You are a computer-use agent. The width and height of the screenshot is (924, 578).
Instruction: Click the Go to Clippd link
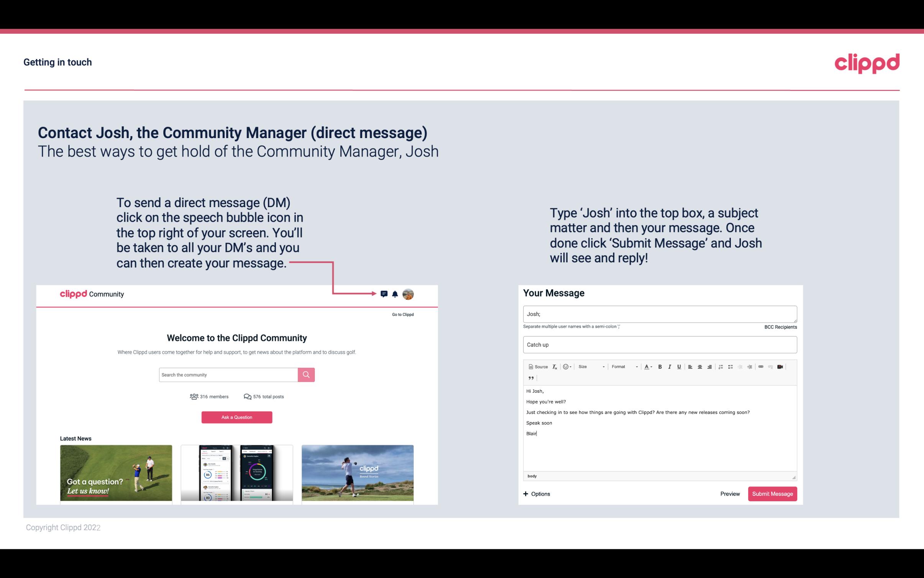[x=402, y=314]
